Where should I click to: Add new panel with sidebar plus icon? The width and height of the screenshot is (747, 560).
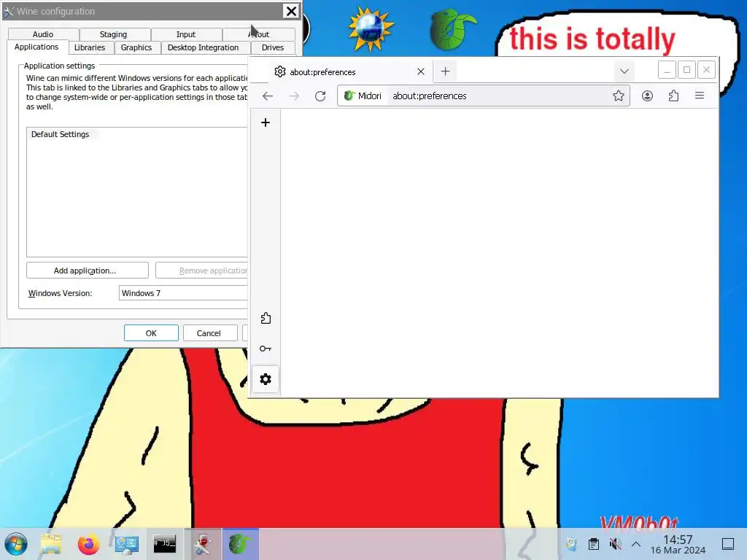(266, 122)
